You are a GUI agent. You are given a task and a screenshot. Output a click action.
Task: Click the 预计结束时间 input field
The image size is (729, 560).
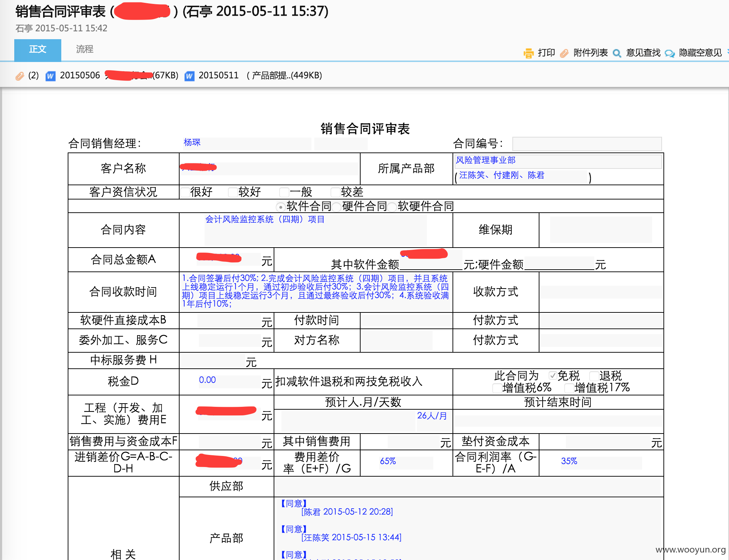pyautogui.click(x=558, y=421)
